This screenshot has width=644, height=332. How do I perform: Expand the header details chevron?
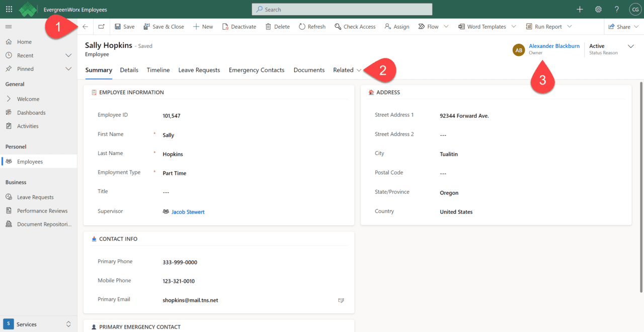point(631,46)
